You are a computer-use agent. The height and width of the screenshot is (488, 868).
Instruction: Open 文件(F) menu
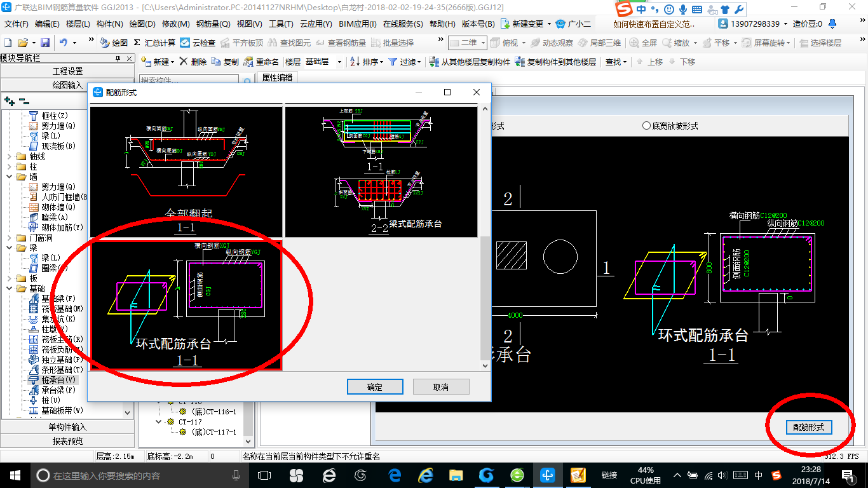click(x=17, y=24)
